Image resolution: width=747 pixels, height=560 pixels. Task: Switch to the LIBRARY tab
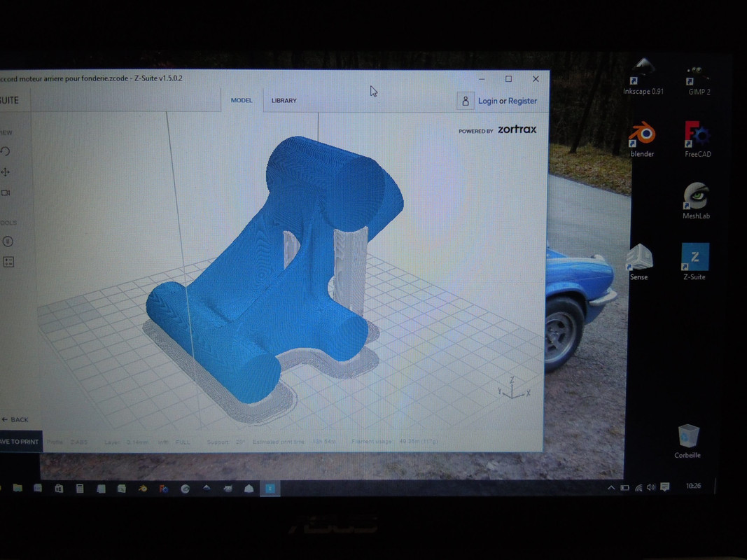(284, 101)
